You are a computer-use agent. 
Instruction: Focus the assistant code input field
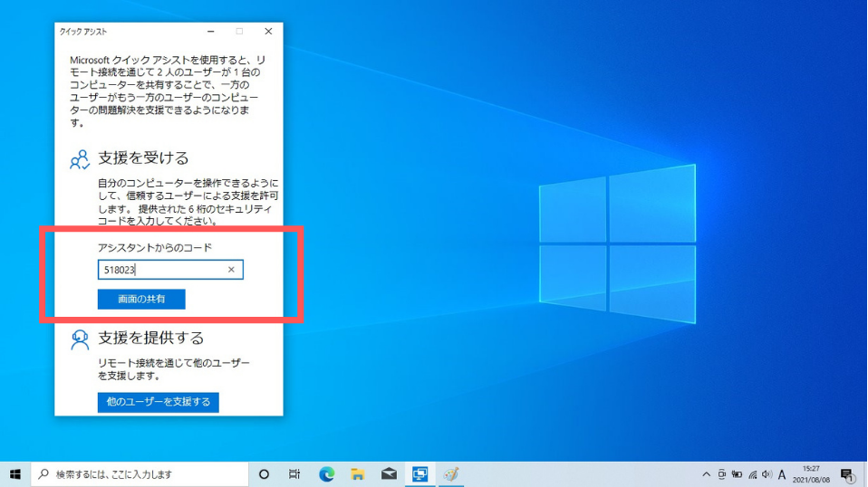[170, 270]
